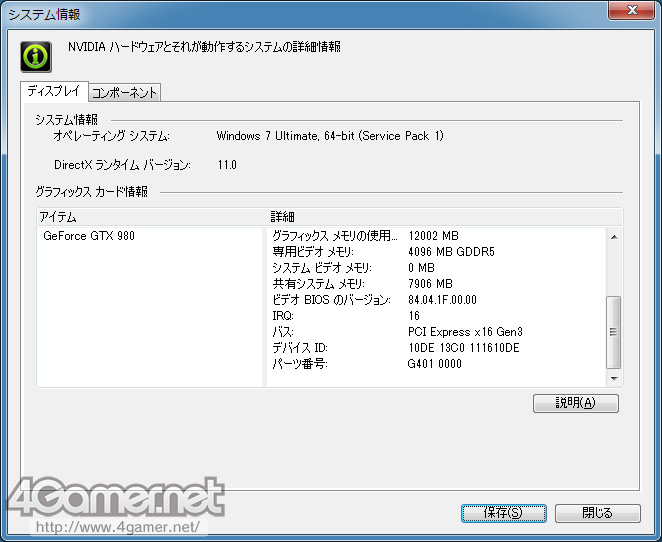Click the green NVIDIA logo icon
The height and width of the screenshot is (542, 662).
click(x=37, y=57)
